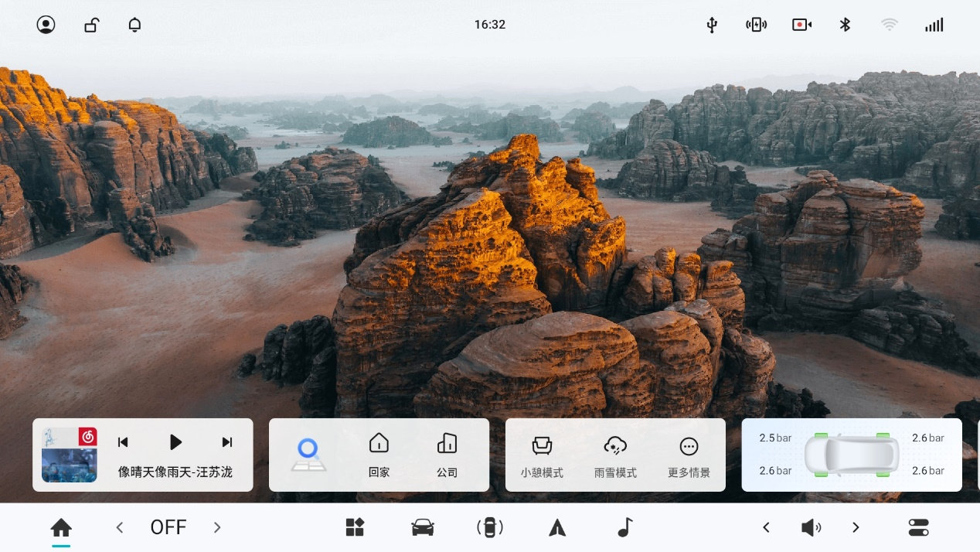The height and width of the screenshot is (552, 980).
Task: Select 小憩模式 rest mode
Action: coord(542,455)
